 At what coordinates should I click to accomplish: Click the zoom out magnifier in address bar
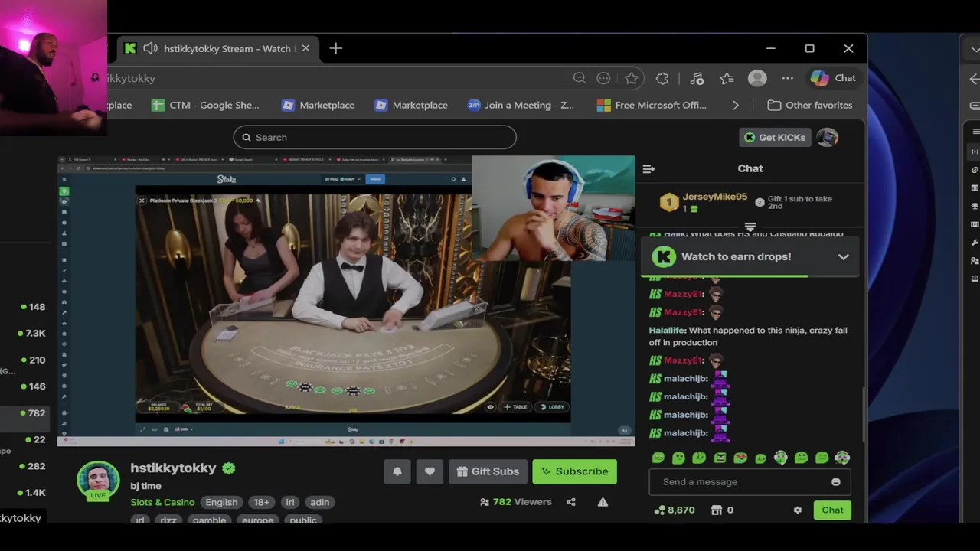tap(580, 78)
